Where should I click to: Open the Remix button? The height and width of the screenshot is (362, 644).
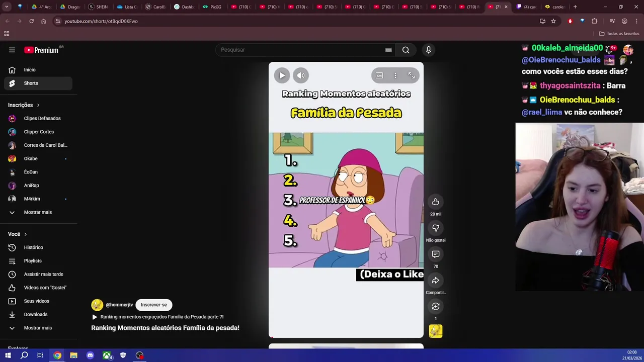436,306
